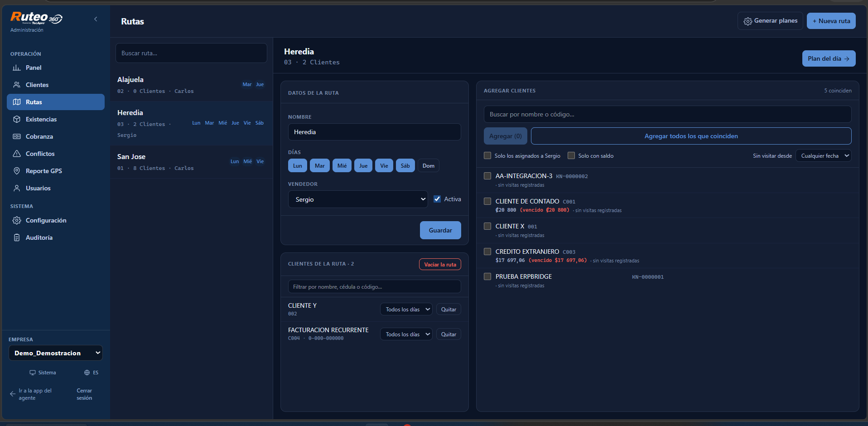Click the Guardar button
This screenshot has width=868, height=426.
pyautogui.click(x=440, y=230)
